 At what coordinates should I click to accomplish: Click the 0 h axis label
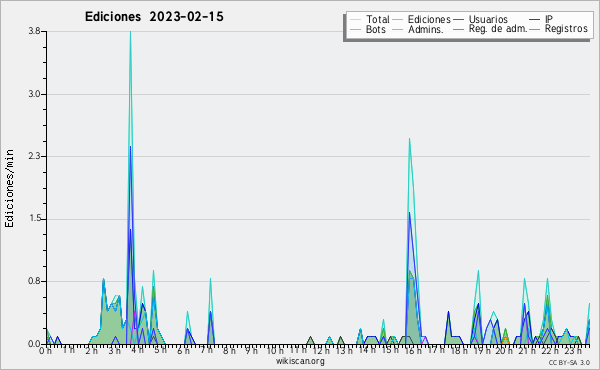click(x=45, y=351)
